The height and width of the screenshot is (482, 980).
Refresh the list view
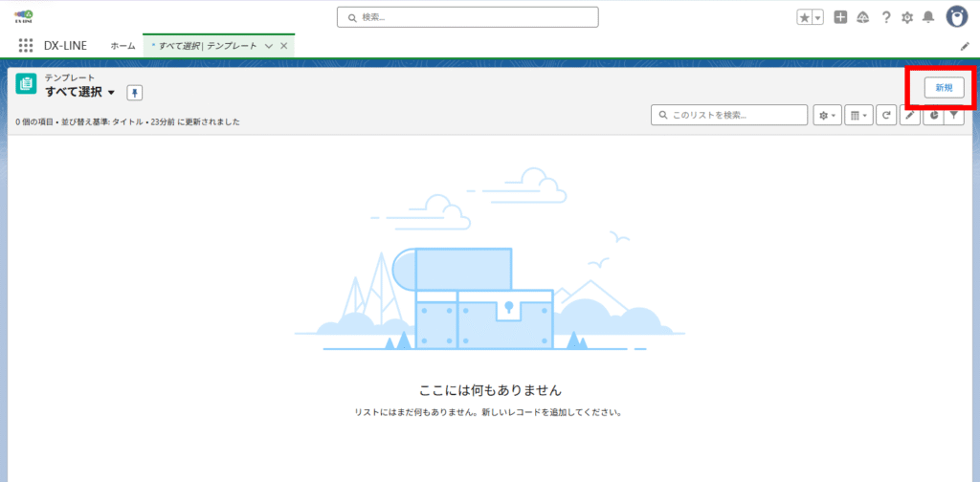(887, 115)
